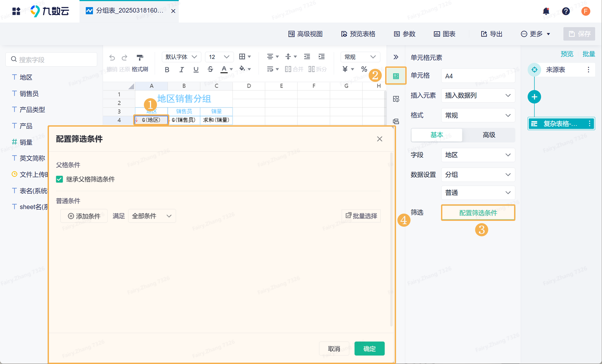This screenshot has width=602, height=364.
Task: Activate the format painter brush
Action: pyautogui.click(x=140, y=58)
